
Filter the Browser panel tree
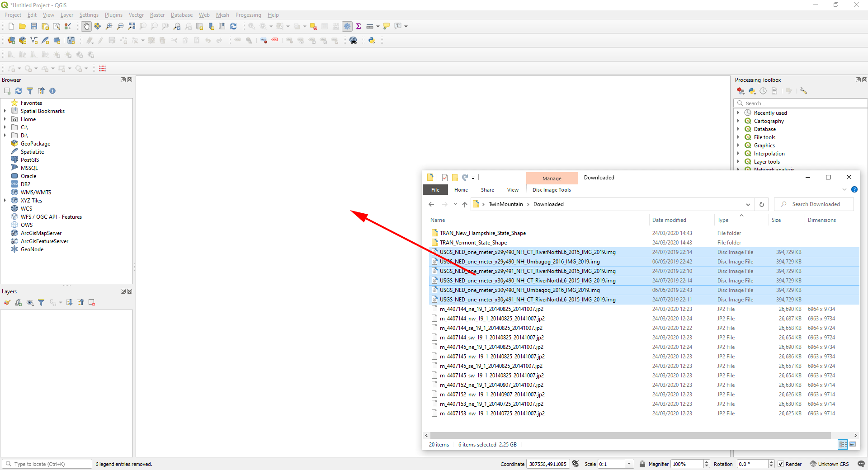click(30, 91)
